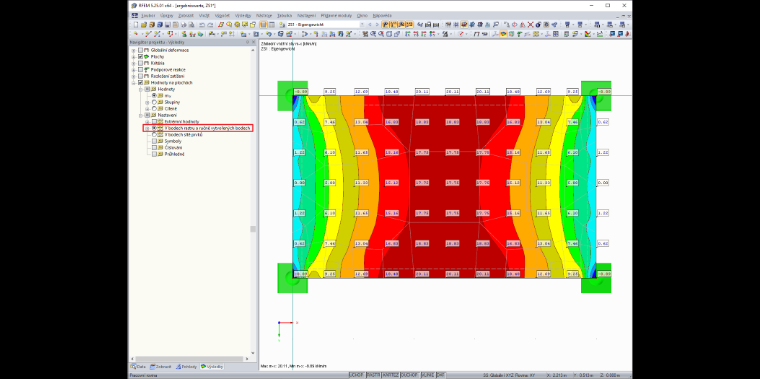Collapse the Hodnoty na plochách tree node
This screenshot has width=760, height=379.
133,83
